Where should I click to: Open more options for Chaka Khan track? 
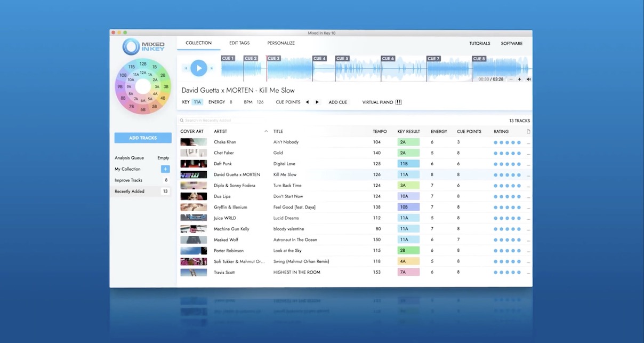click(x=528, y=143)
